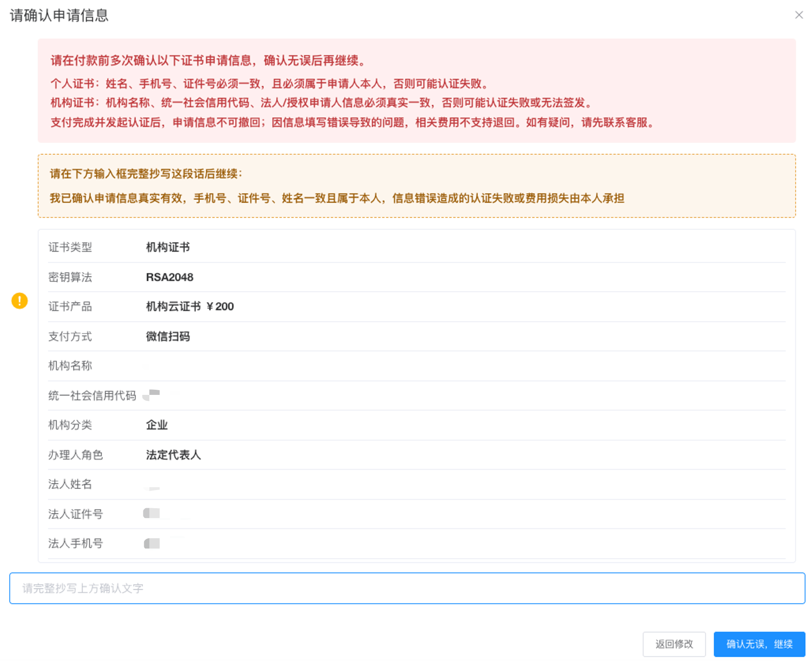Select the dialog title 请确认申请信息
The width and height of the screenshot is (812, 661).
[59, 15]
